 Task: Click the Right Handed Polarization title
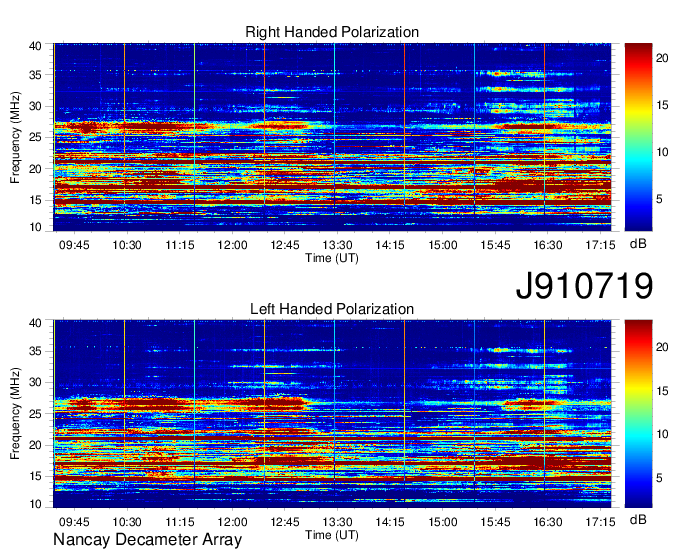click(332, 32)
